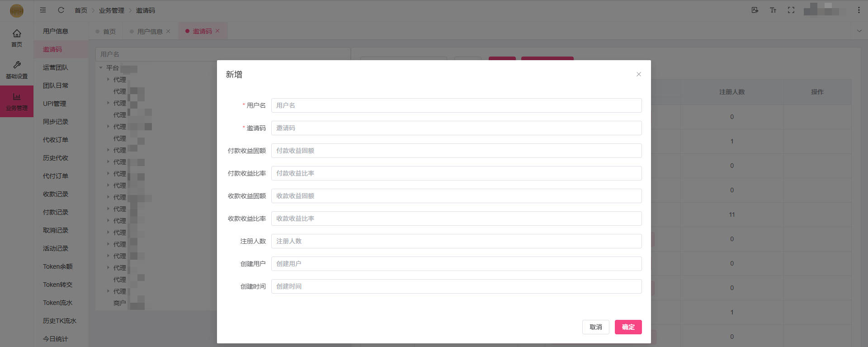Switch to the 用户信息 tab
The height and width of the screenshot is (347, 868).
[150, 31]
